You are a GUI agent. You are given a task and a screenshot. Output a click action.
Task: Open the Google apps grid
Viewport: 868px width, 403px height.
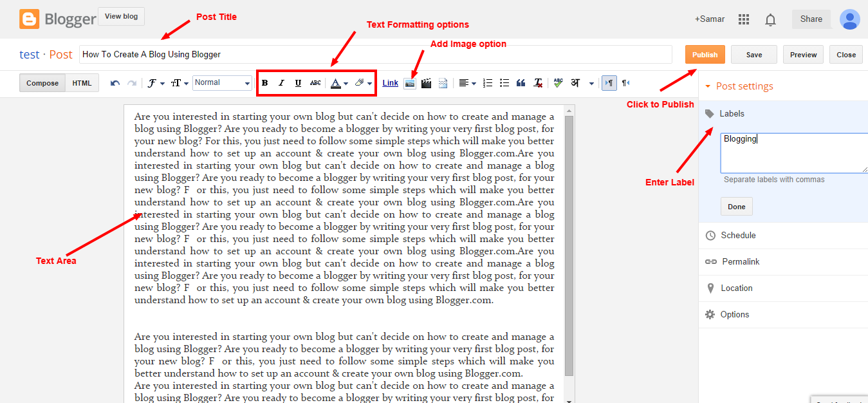(744, 19)
